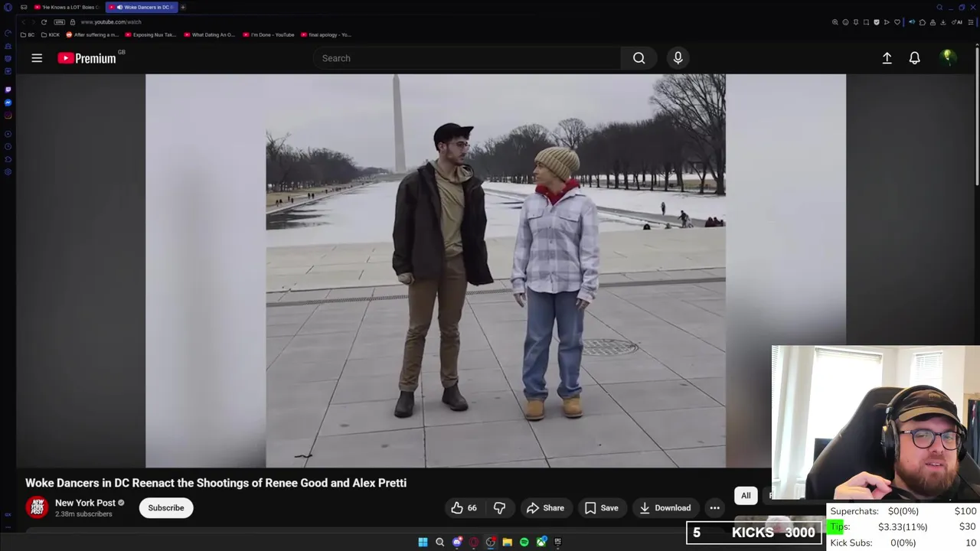Share the video

pyautogui.click(x=545, y=507)
